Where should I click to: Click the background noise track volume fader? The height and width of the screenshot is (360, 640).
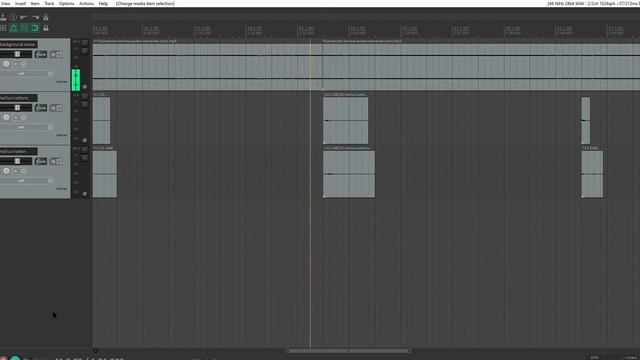coord(16,54)
